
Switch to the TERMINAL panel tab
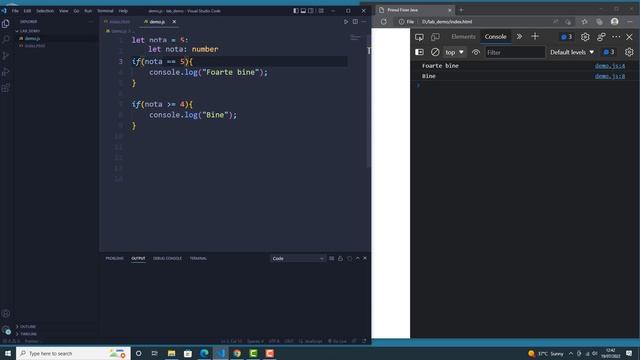[x=198, y=258]
